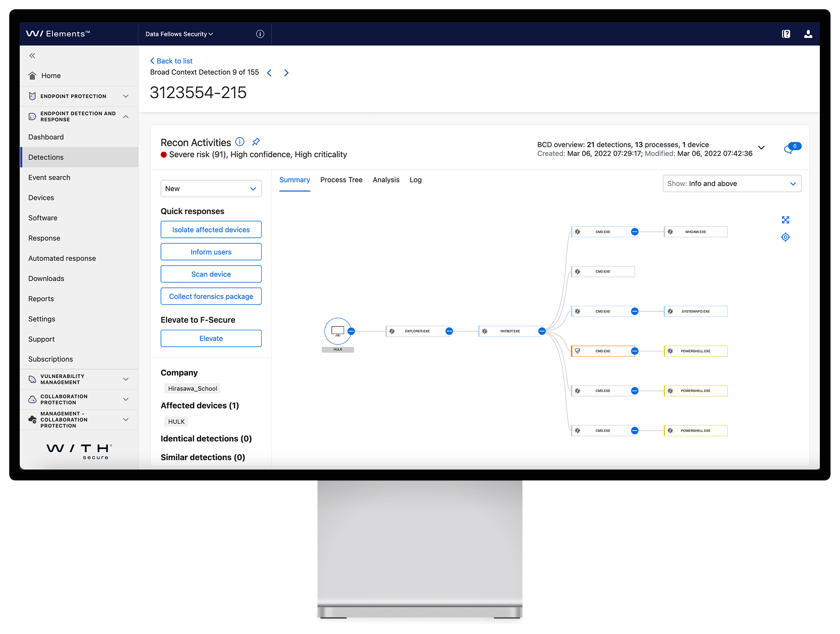840x634 pixels.
Task: Expand the Vulnerability Management section
Action: [126, 379]
